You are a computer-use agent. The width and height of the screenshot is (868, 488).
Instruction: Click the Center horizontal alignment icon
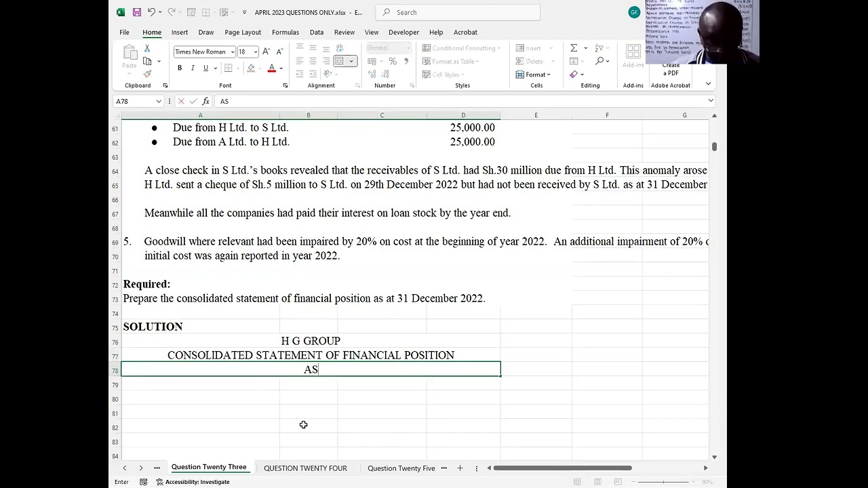click(x=313, y=61)
